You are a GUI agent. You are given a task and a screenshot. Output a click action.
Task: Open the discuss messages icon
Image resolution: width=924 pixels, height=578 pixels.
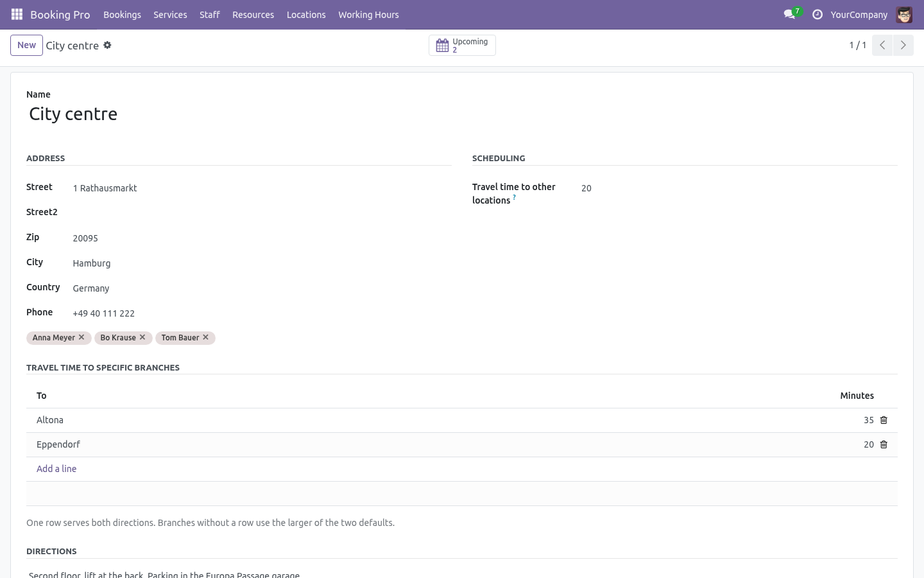point(789,14)
